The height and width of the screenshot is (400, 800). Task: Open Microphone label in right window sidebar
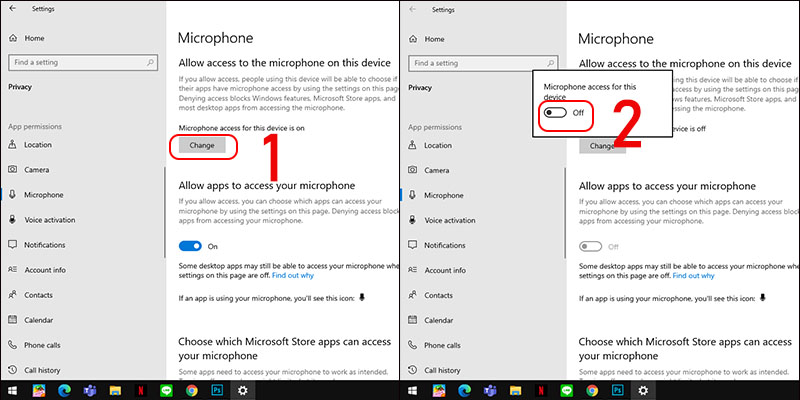(x=444, y=195)
